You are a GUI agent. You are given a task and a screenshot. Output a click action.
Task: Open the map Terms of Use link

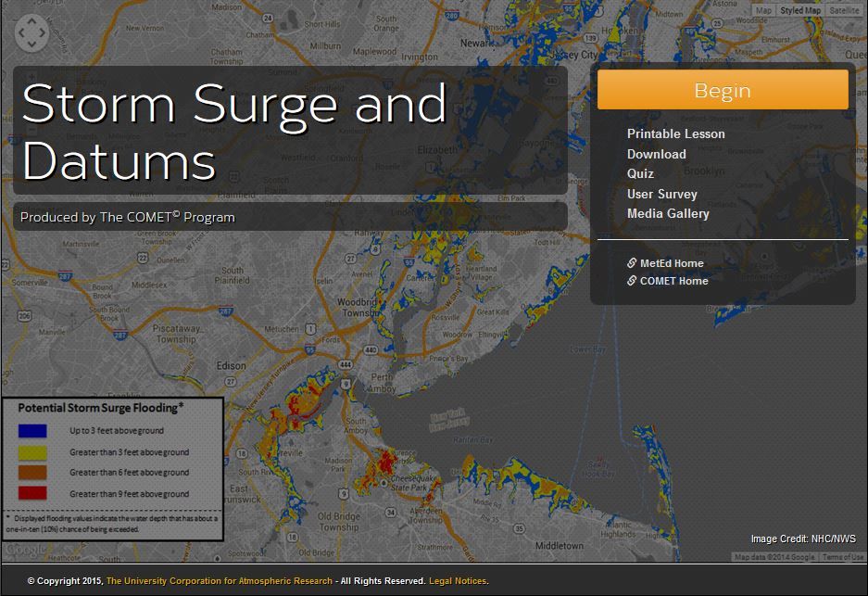843,557
